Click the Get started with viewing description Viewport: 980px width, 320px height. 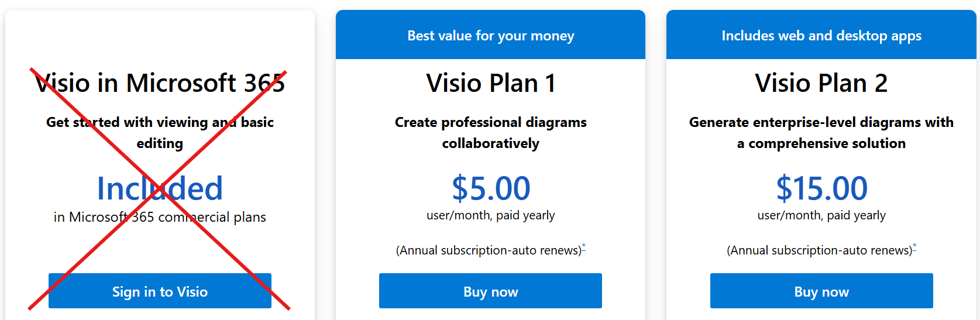160,133
